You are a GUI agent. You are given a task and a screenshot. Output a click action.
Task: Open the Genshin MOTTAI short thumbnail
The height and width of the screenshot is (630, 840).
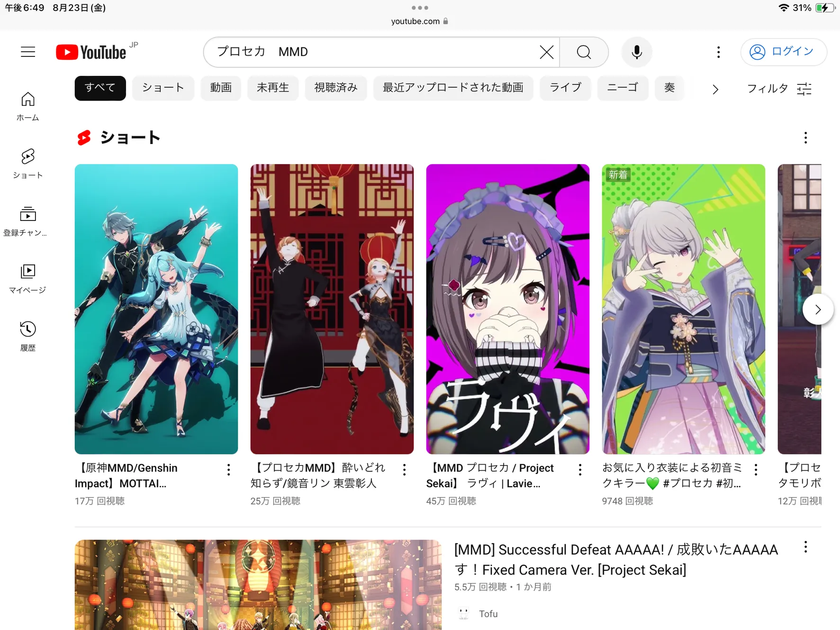[x=156, y=309]
